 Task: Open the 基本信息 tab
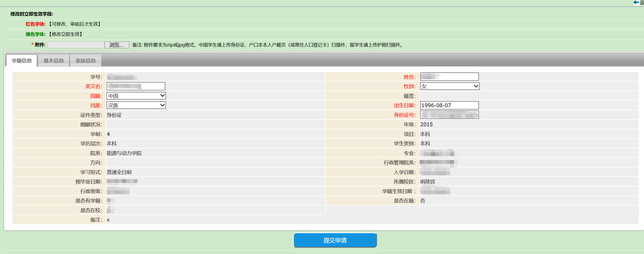54,61
